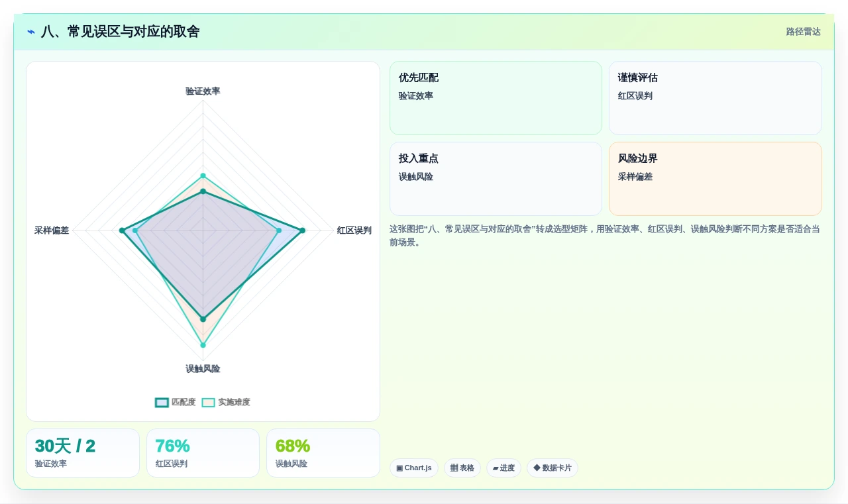
Task: Click the 匹配度 data point on 采样偏差 axis
Action: [122, 230]
